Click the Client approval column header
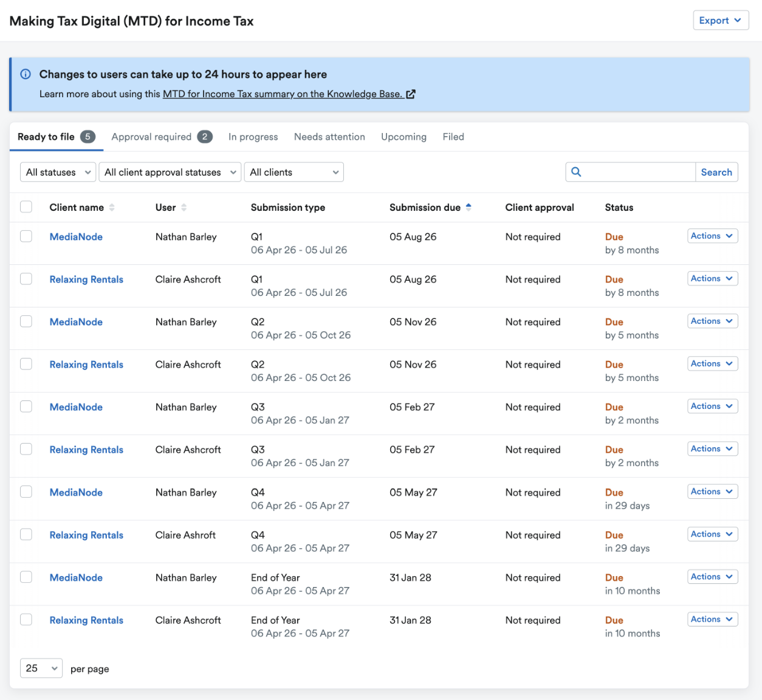Image resolution: width=762 pixels, height=700 pixels. pos(540,208)
